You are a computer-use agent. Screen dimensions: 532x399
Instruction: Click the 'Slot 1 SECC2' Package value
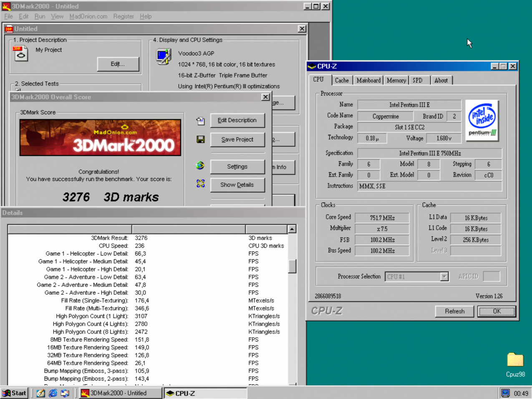[409, 127]
